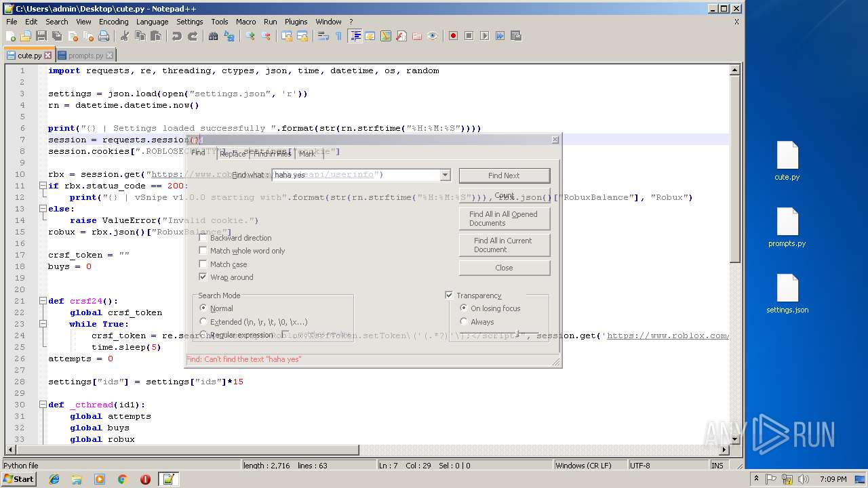Click the Count button
The image size is (868, 488).
pos(504,195)
